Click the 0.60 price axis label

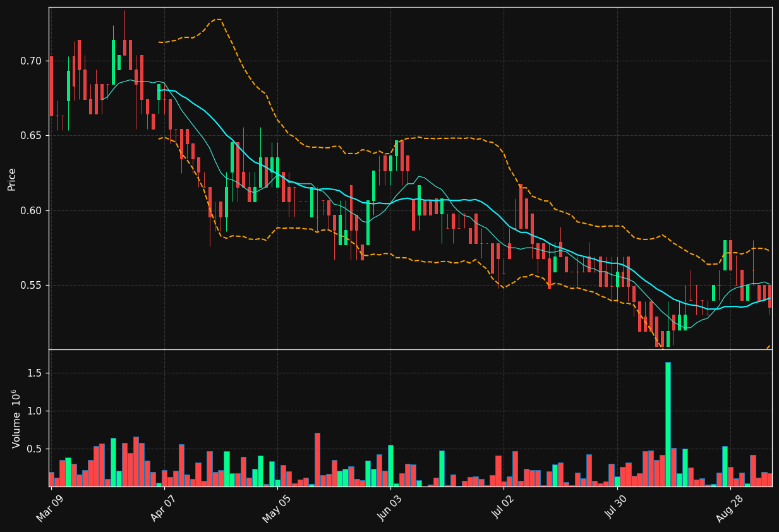pos(31,210)
